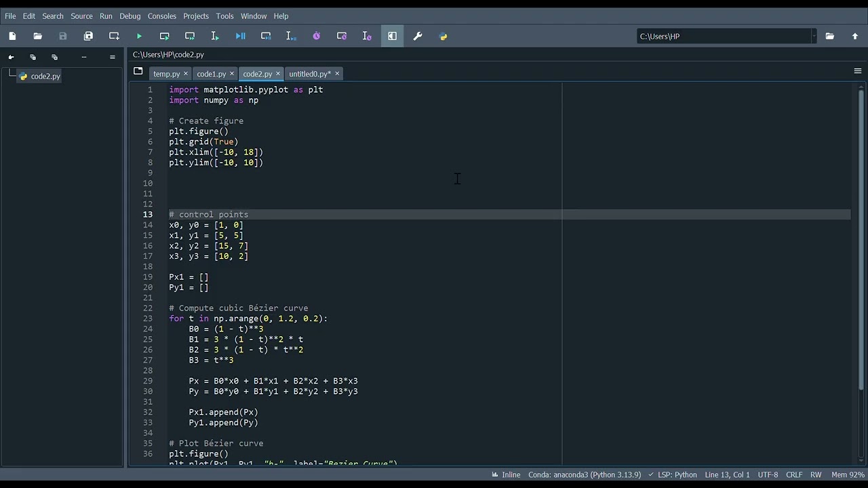Viewport: 868px width, 488px height.
Task: Open the working directory dropdown
Action: point(814,37)
